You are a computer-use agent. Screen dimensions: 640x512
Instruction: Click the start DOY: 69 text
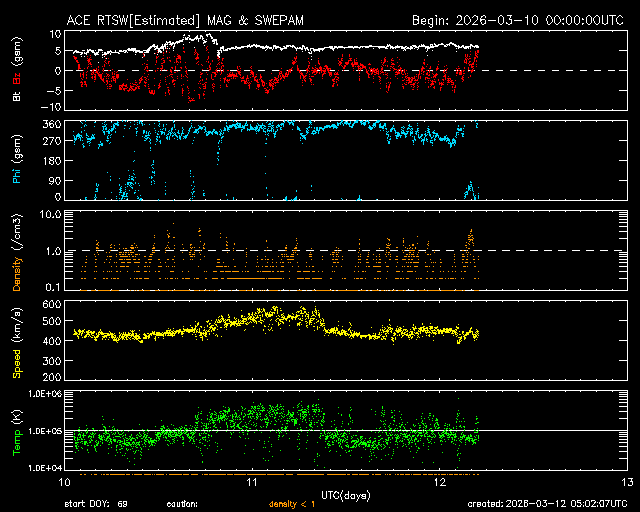pyautogui.click(x=96, y=505)
